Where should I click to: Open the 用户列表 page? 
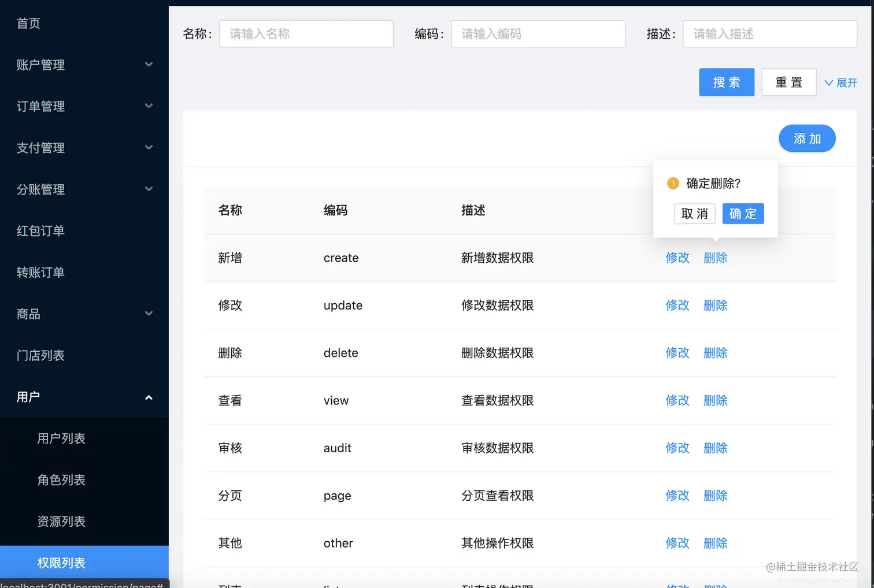pos(61,438)
